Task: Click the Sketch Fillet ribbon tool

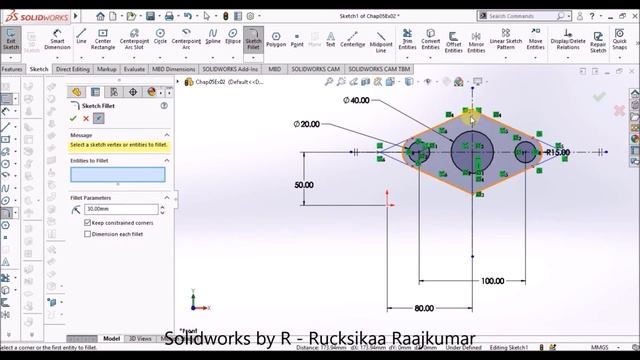Action: [x=253, y=40]
